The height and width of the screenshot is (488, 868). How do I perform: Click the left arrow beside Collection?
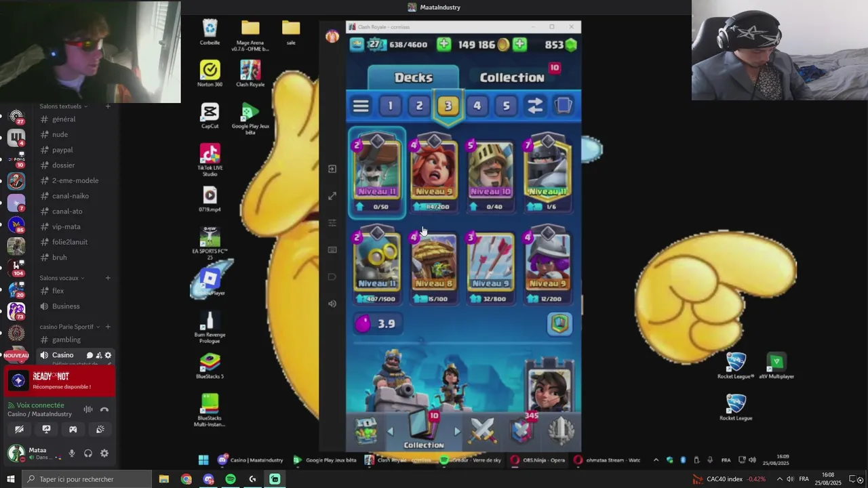pyautogui.click(x=390, y=431)
